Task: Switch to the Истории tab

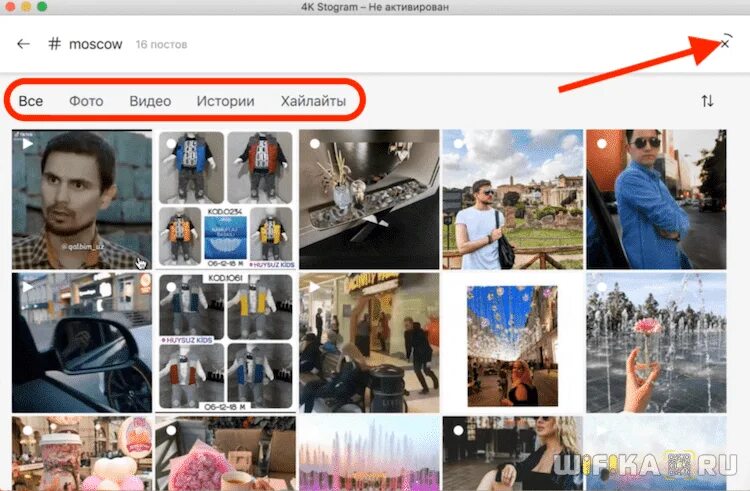Action: [x=225, y=101]
